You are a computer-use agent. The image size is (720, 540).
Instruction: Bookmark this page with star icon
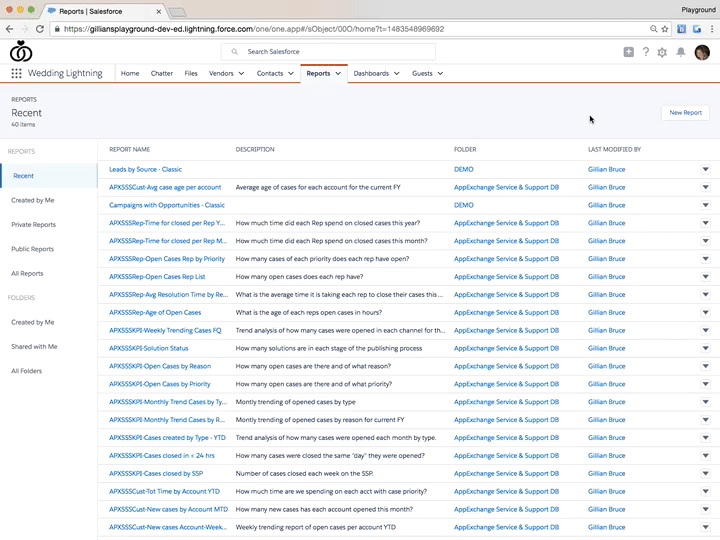(664, 29)
